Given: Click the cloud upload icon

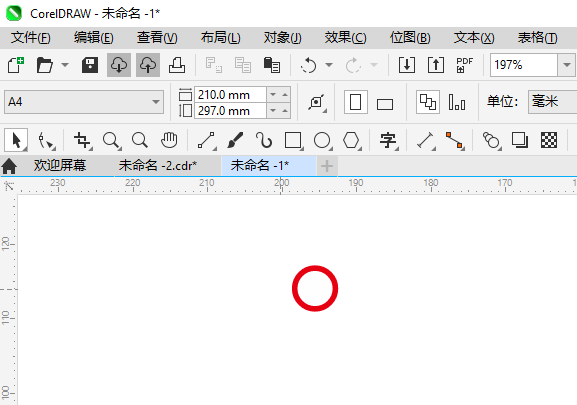Looking at the screenshot, I should [x=148, y=65].
